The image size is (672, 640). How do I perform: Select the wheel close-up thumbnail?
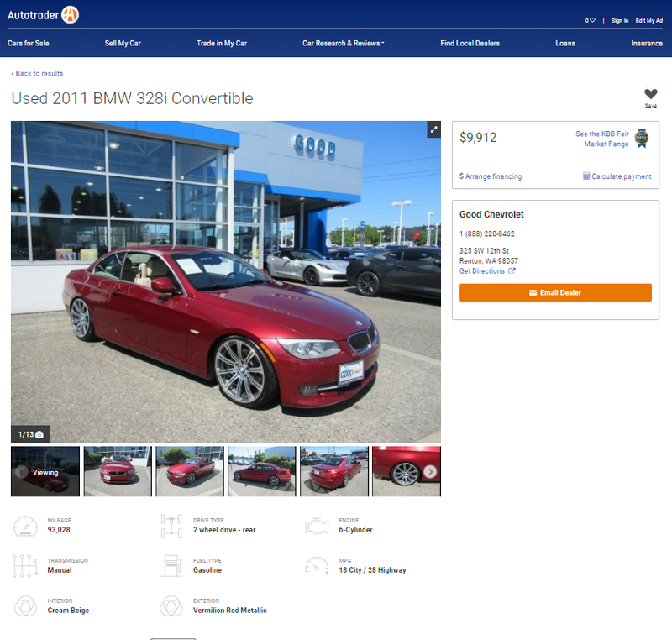coord(407,471)
